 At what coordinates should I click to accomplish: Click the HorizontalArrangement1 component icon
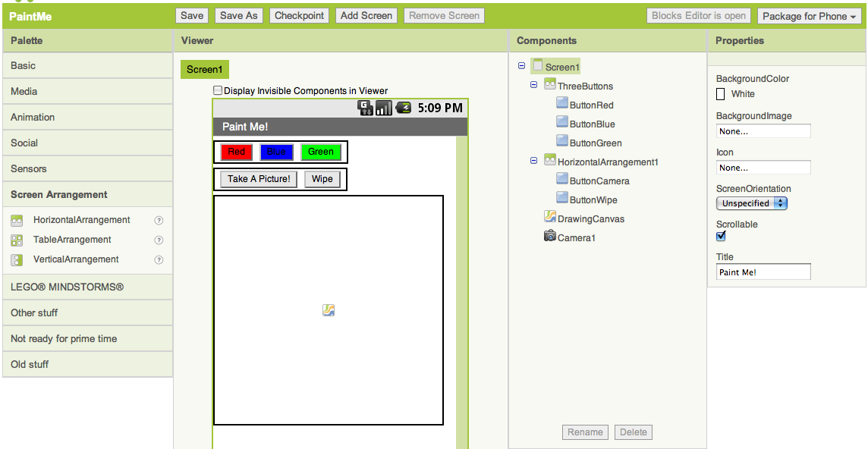[549, 160]
